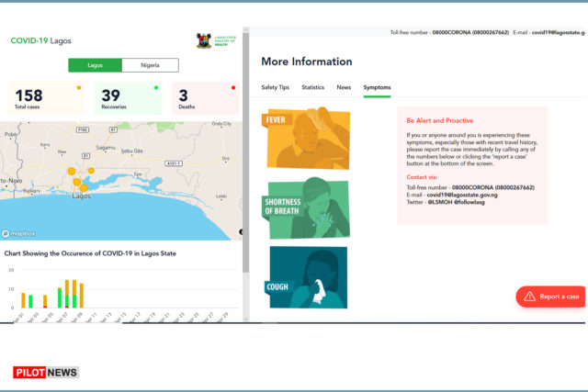
Task: Select the Shortness of Breath symptom image
Action: click(x=307, y=208)
